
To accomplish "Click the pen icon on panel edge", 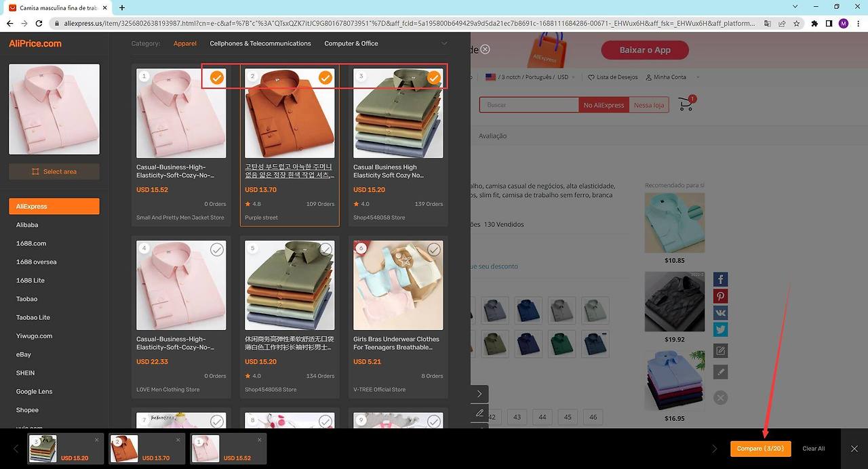I will 479,413.
